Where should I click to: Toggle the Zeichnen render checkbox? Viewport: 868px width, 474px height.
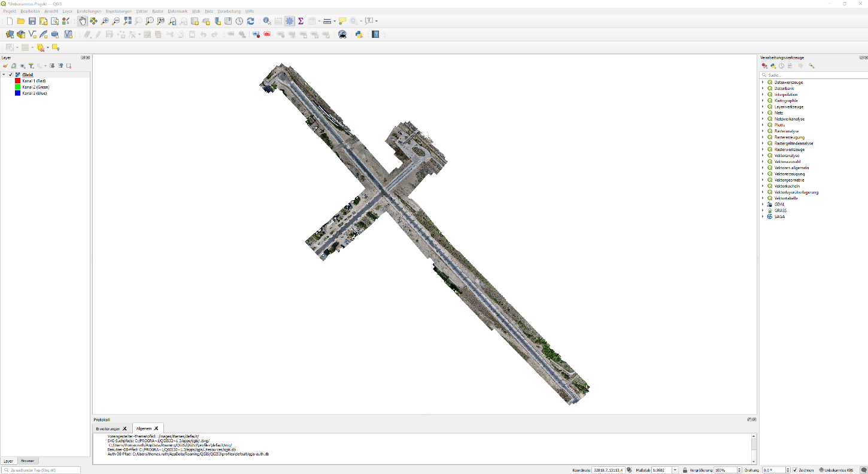click(x=795, y=470)
